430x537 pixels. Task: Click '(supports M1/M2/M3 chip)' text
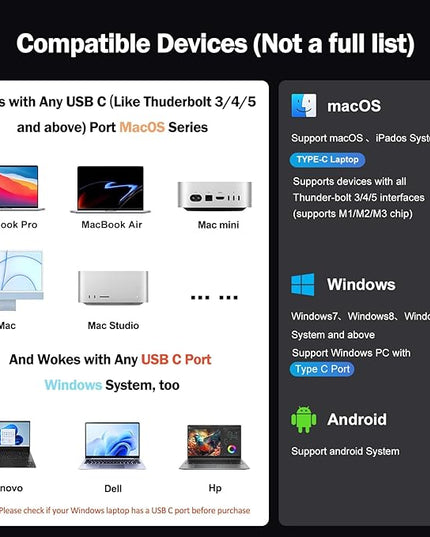(x=352, y=214)
